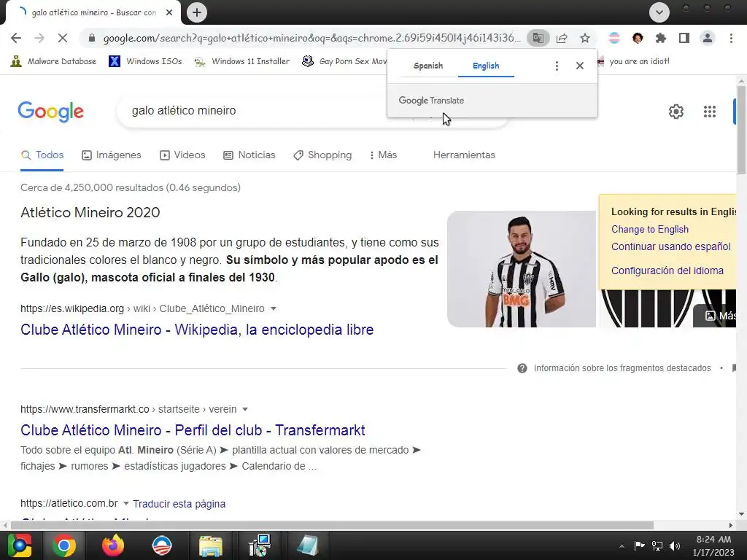Open the Google apps grid
This screenshot has height=560, width=747.
pyautogui.click(x=710, y=112)
